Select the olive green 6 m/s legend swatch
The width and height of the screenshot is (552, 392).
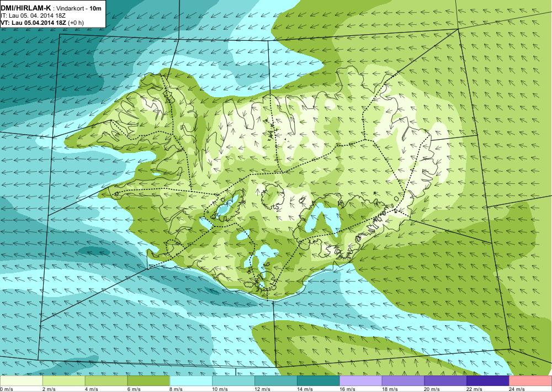tap(148, 381)
